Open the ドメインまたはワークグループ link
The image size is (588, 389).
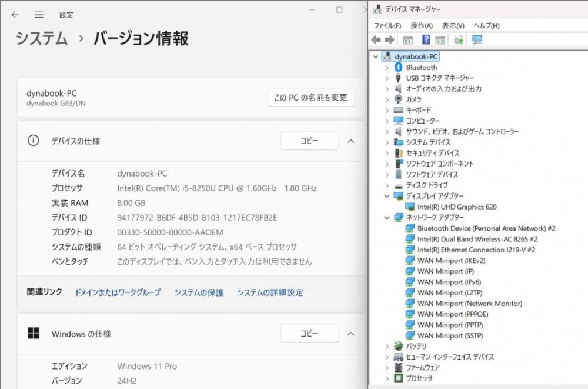(118, 292)
